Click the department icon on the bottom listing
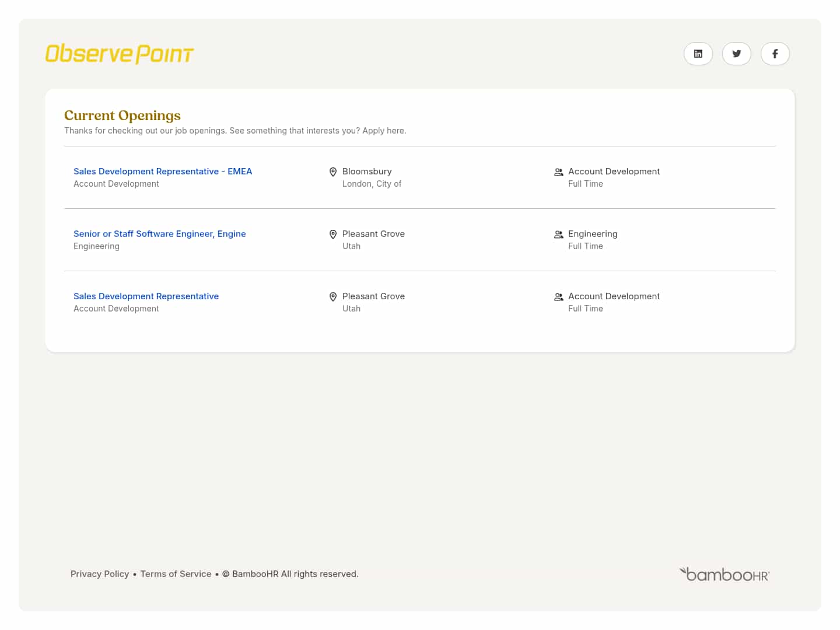This screenshot has height=630, width=840. (x=558, y=296)
